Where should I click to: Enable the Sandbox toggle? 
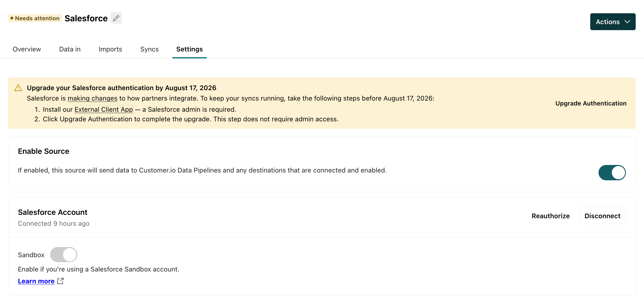coord(64,255)
